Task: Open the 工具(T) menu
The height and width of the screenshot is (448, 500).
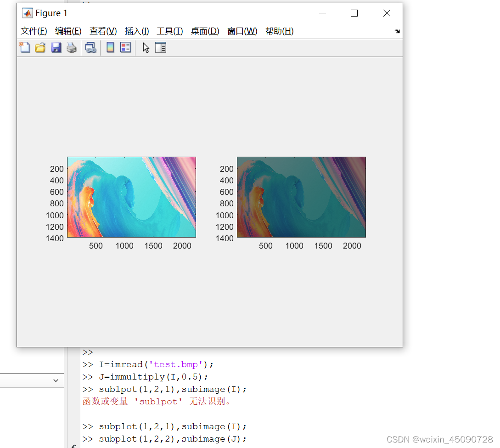Action: [169, 31]
